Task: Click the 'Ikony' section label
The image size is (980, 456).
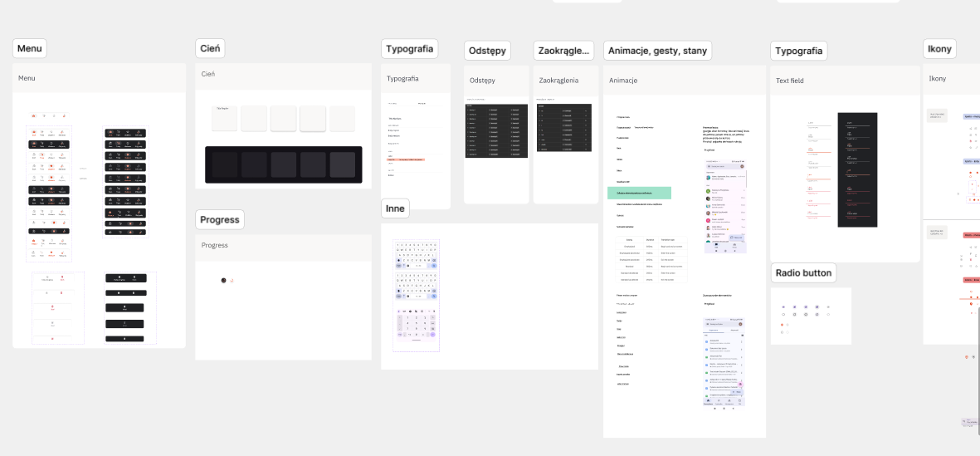Action: [939, 49]
